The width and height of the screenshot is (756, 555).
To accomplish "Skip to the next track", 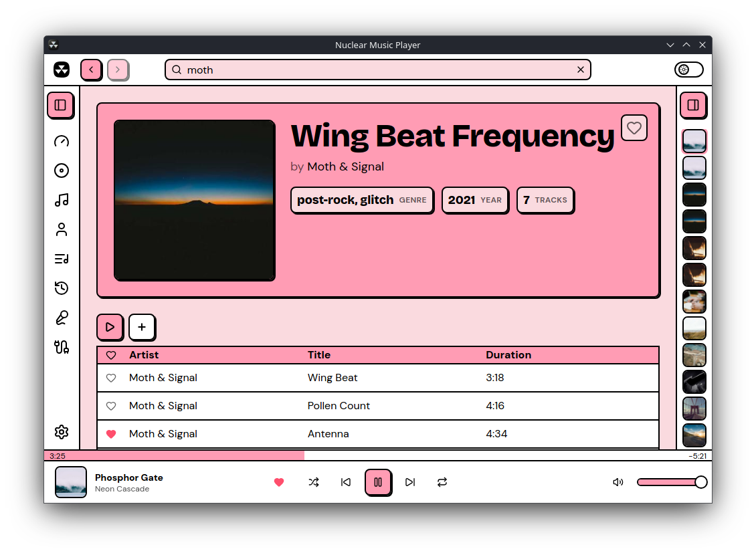I will pyautogui.click(x=410, y=482).
